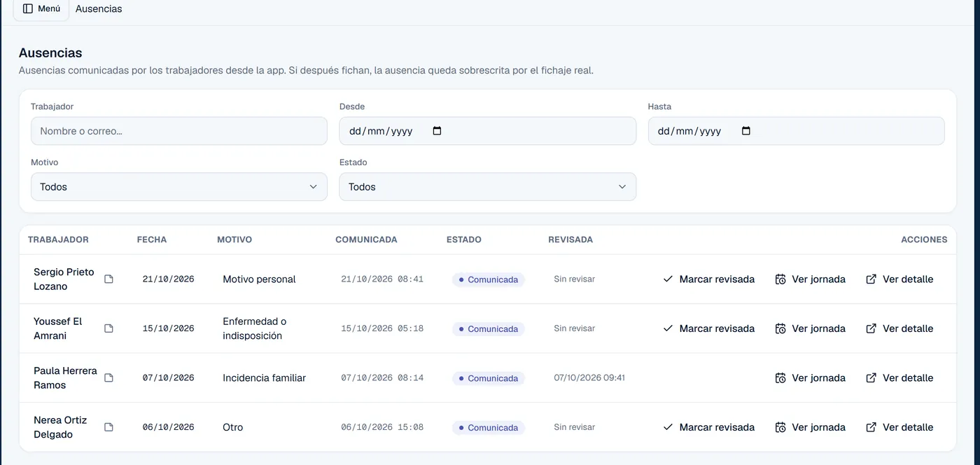This screenshot has width=980, height=465.
Task: Click note icon beside Sergio Prieto Lozano
Action: 108,279
